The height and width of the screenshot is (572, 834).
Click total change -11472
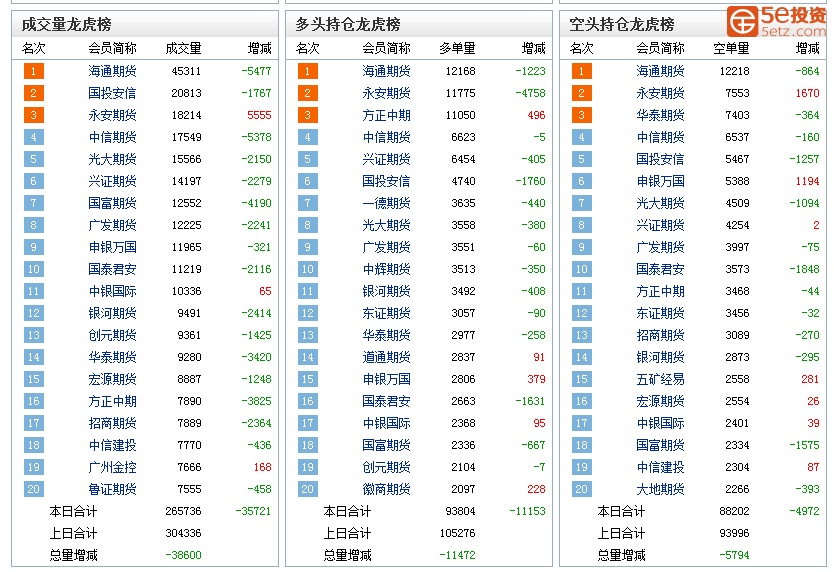(457, 555)
